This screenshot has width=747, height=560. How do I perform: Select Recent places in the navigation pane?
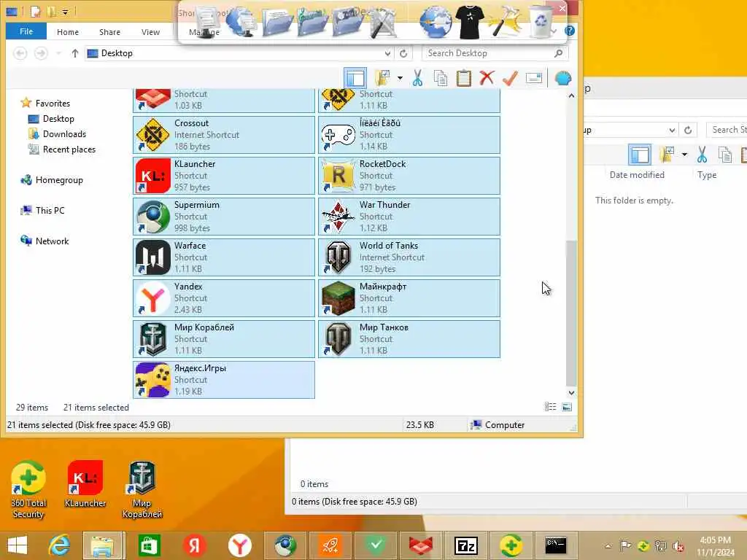tap(69, 149)
